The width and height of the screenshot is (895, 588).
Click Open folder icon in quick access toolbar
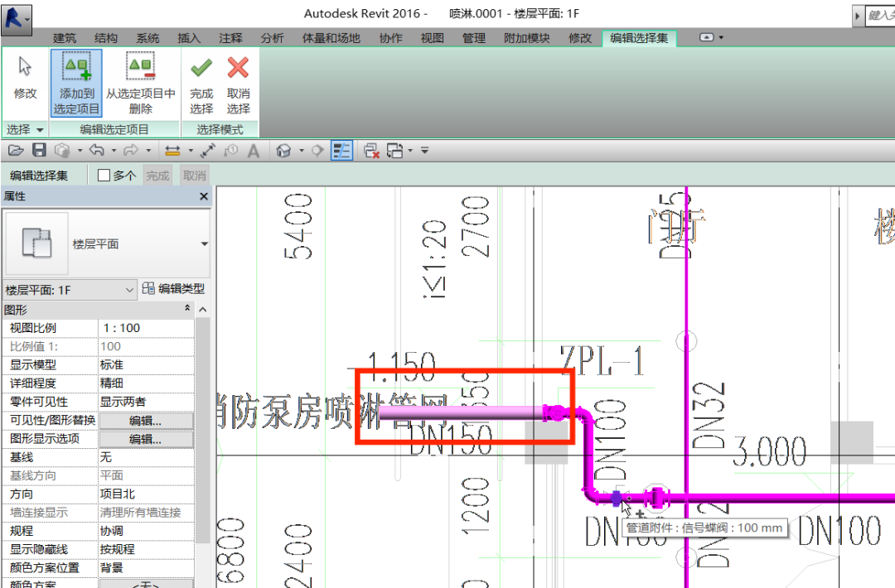click(16, 151)
